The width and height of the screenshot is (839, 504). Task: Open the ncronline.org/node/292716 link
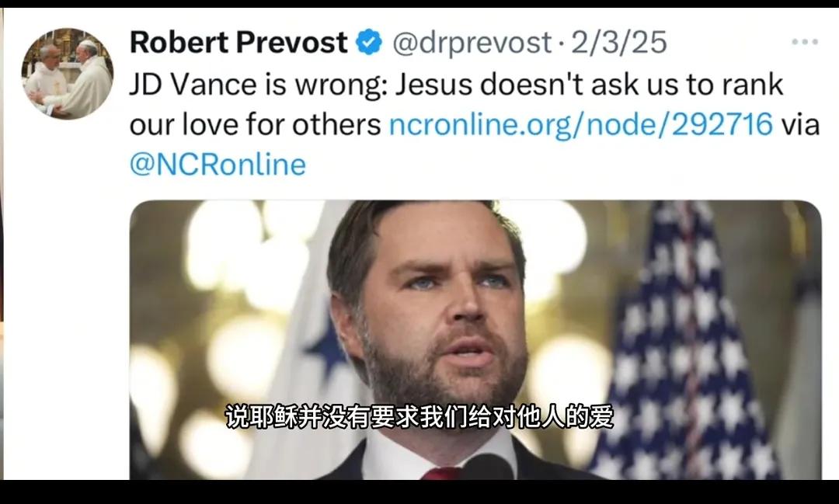click(581, 124)
